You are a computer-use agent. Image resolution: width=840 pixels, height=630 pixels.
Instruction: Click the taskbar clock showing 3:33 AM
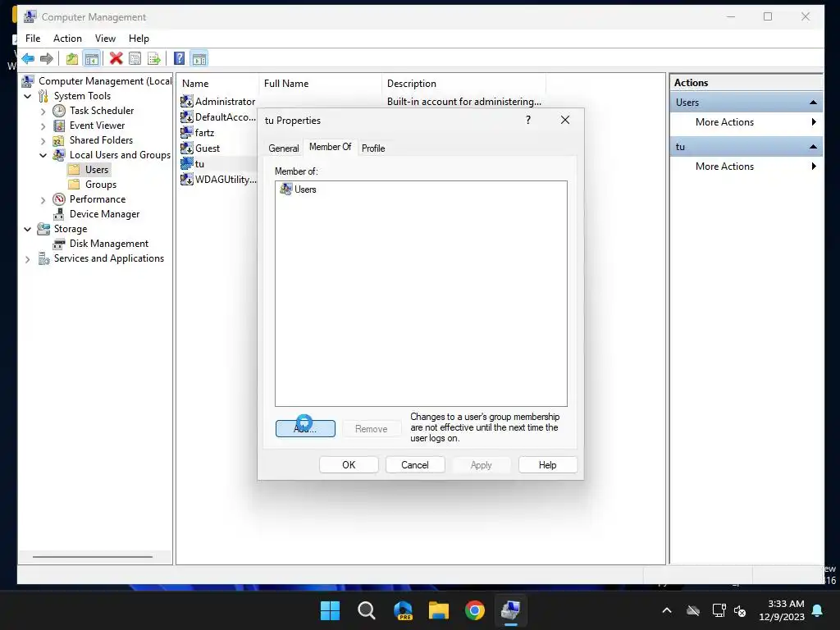[x=782, y=610]
